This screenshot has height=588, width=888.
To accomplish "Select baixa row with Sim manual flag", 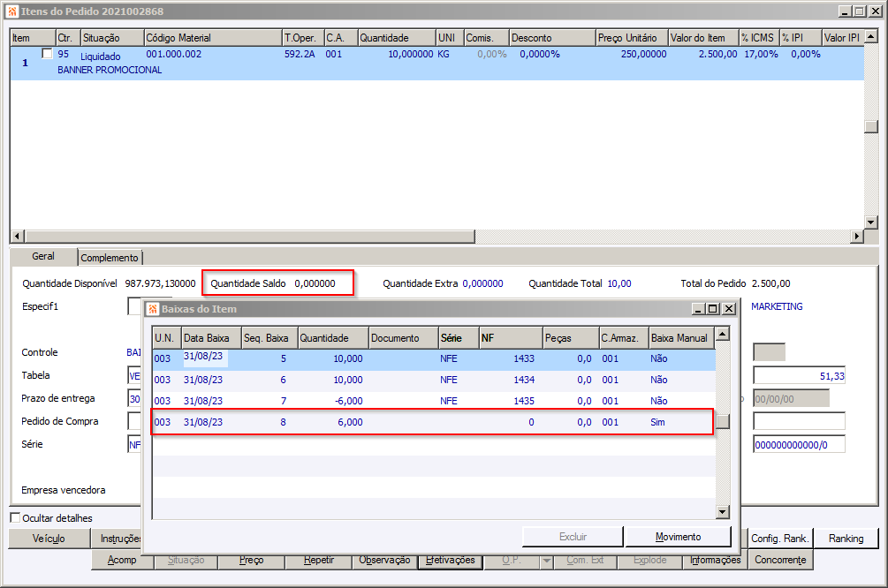I will pos(434,422).
